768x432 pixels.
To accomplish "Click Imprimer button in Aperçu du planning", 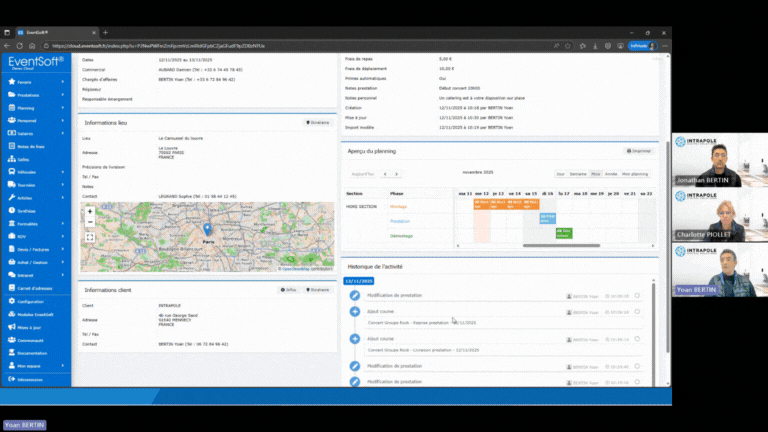I will pos(640,151).
